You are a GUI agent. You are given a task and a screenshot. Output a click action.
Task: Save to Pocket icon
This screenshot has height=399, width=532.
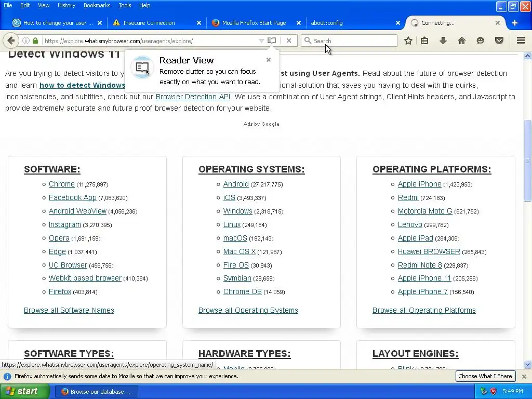coord(499,41)
